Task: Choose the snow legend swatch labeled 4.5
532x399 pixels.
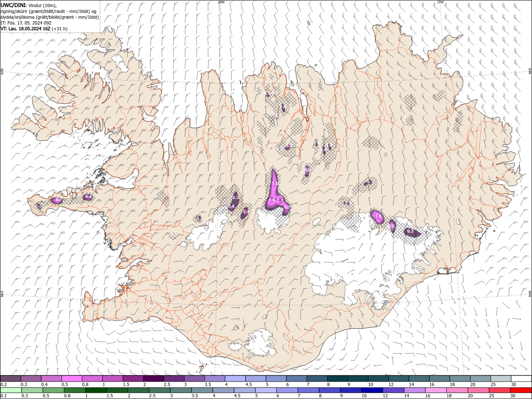Action: [255, 379]
